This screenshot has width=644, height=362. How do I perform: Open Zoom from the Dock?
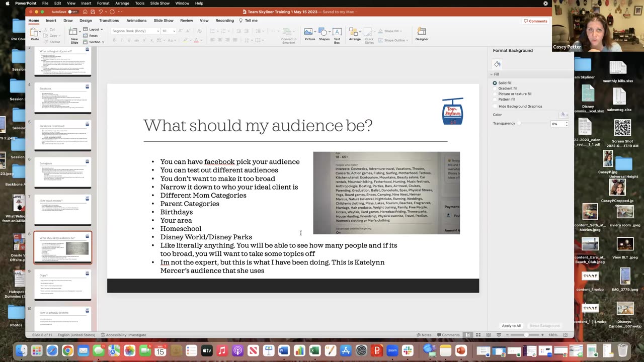click(x=392, y=350)
